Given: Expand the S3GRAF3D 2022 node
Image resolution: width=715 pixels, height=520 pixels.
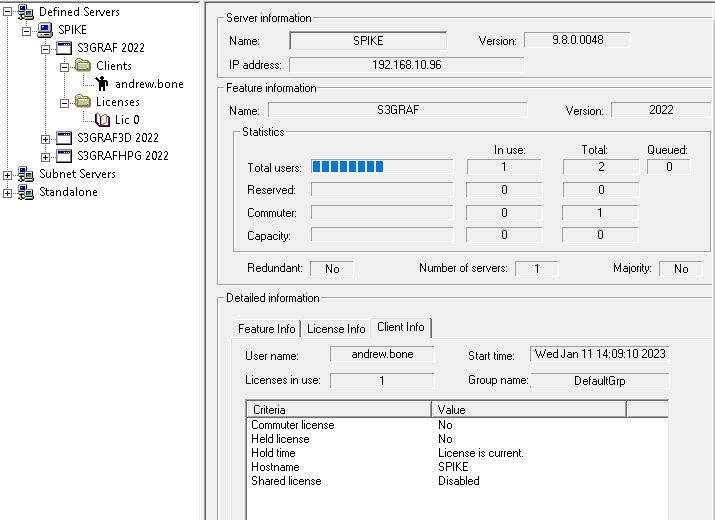Looking at the screenshot, I should tap(46, 139).
